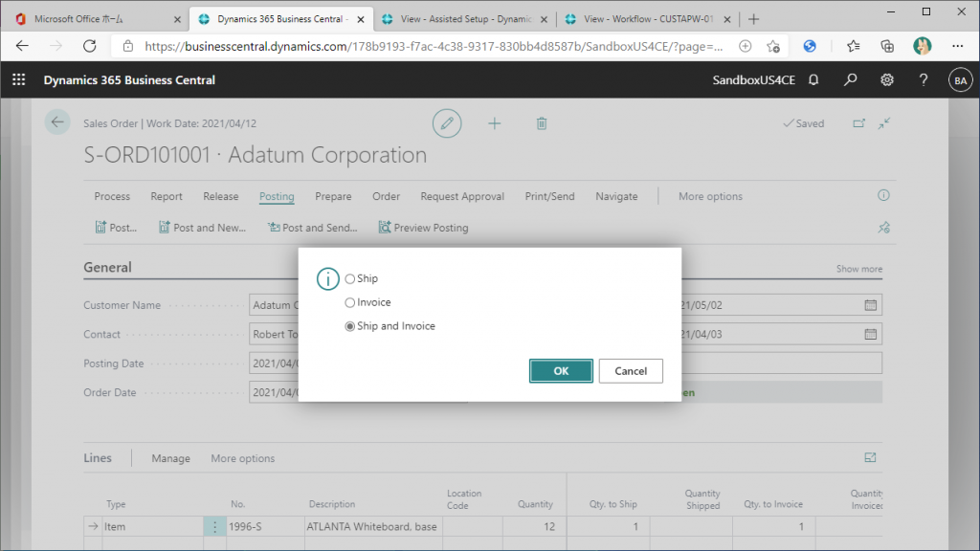
Task: Open the Release menu
Action: pos(221,196)
